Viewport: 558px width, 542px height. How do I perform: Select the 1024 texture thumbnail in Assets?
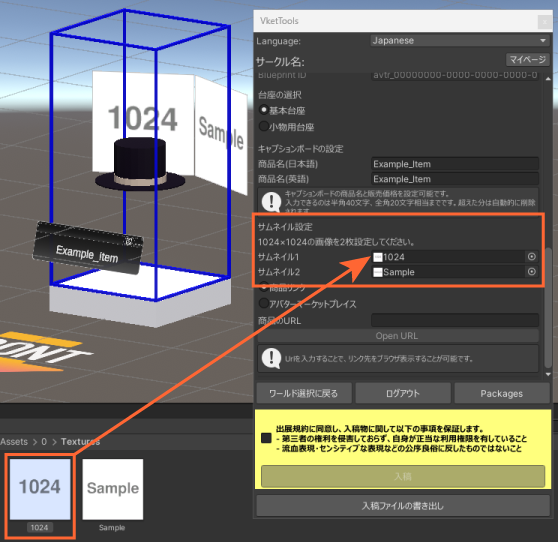click(x=40, y=495)
